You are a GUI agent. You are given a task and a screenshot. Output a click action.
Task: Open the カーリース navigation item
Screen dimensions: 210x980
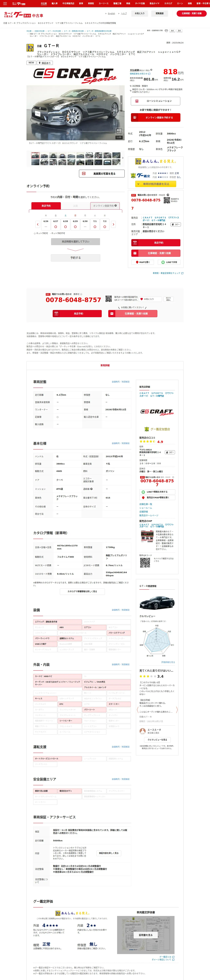(104, 3)
